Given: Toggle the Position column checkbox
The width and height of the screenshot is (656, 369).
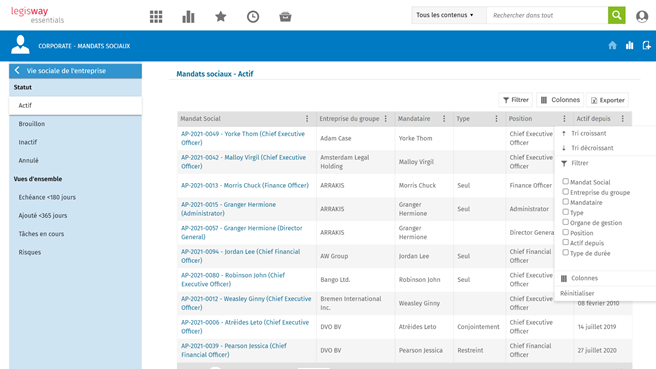Looking at the screenshot, I should [x=565, y=232].
